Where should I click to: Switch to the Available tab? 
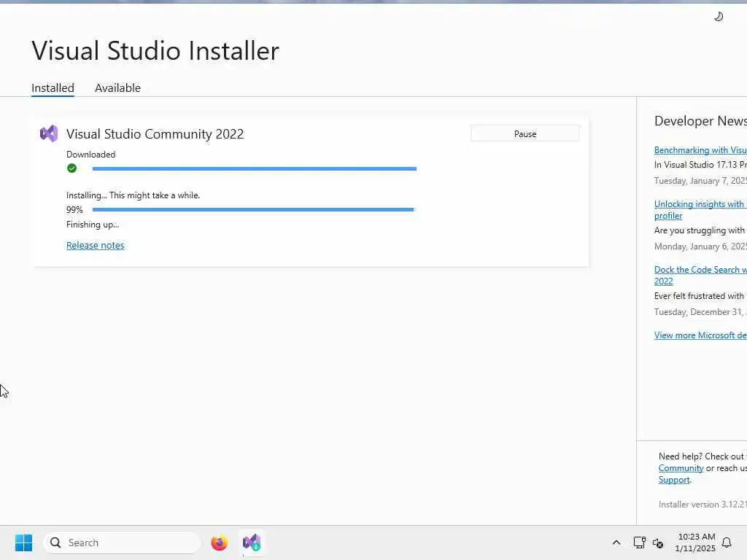point(117,88)
